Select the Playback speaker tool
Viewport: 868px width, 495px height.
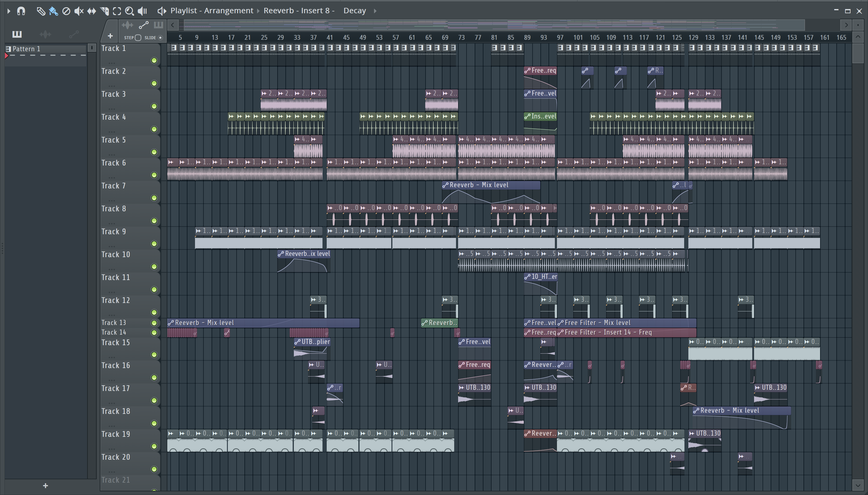coord(142,11)
